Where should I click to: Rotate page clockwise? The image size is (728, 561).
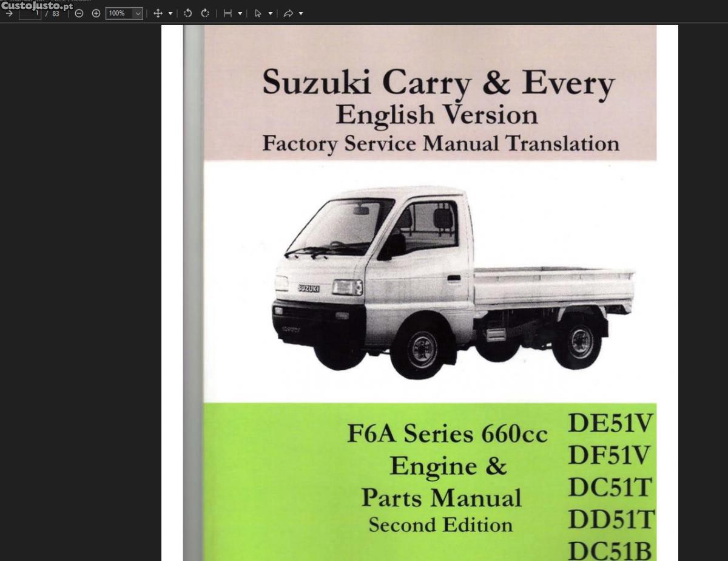205,13
